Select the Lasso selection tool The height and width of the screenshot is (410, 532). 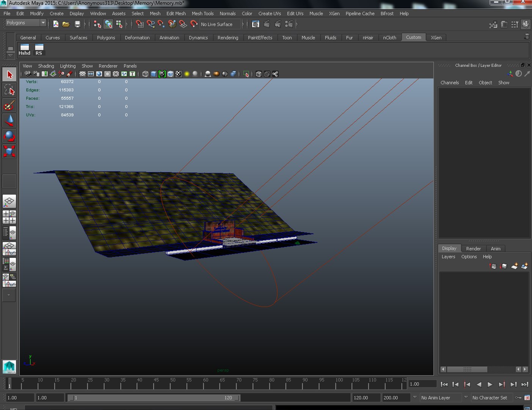(9, 90)
